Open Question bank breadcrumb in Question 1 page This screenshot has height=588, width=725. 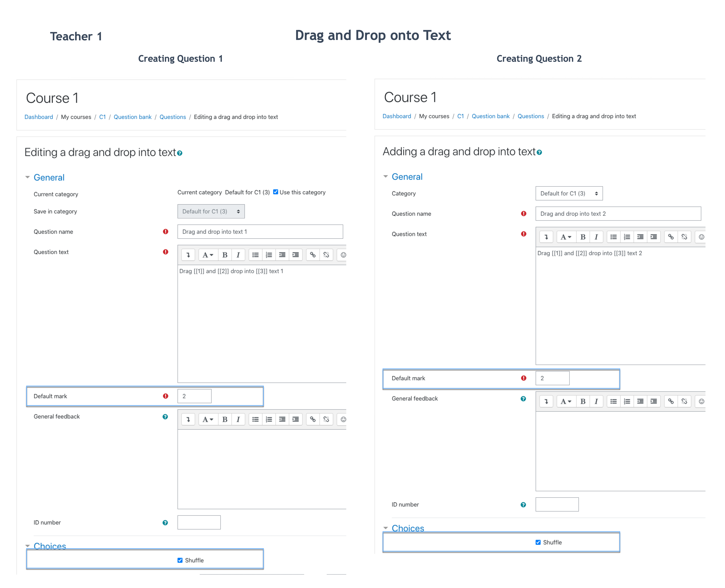[x=133, y=117]
